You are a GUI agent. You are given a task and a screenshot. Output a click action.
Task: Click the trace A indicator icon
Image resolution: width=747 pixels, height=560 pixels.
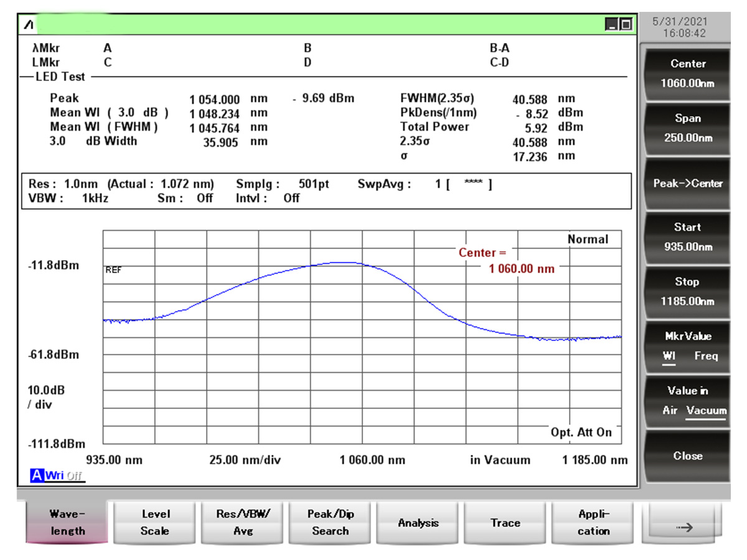coord(37,476)
